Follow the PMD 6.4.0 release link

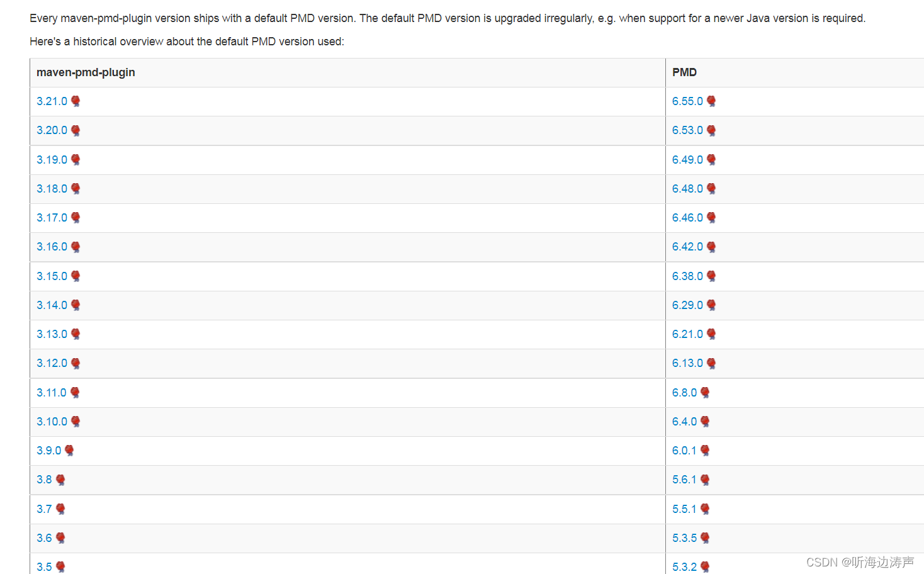(684, 422)
